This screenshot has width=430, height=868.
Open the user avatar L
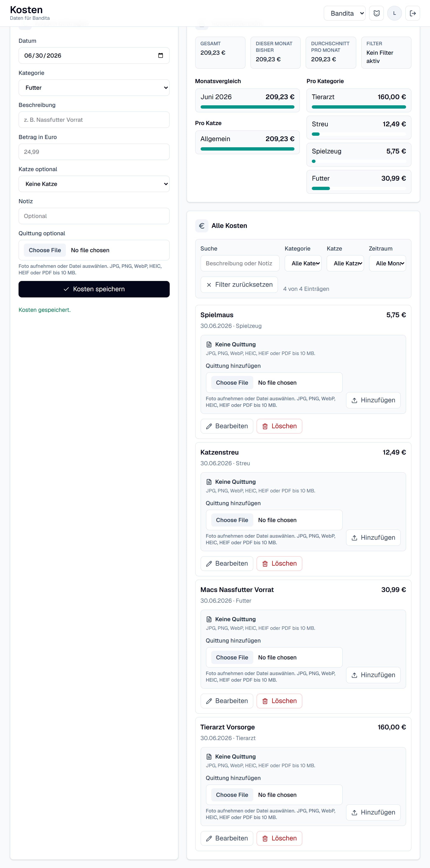pos(394,13)
